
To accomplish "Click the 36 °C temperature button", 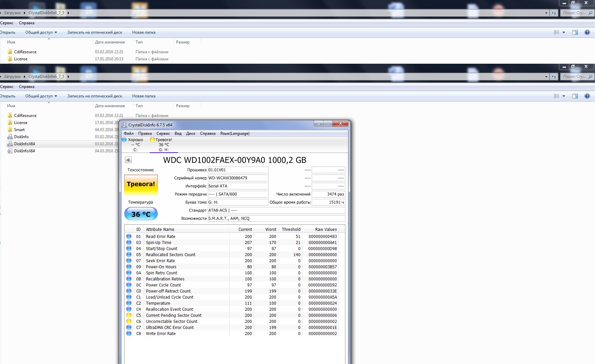I will pyautogui.click(x=141, y=214).
